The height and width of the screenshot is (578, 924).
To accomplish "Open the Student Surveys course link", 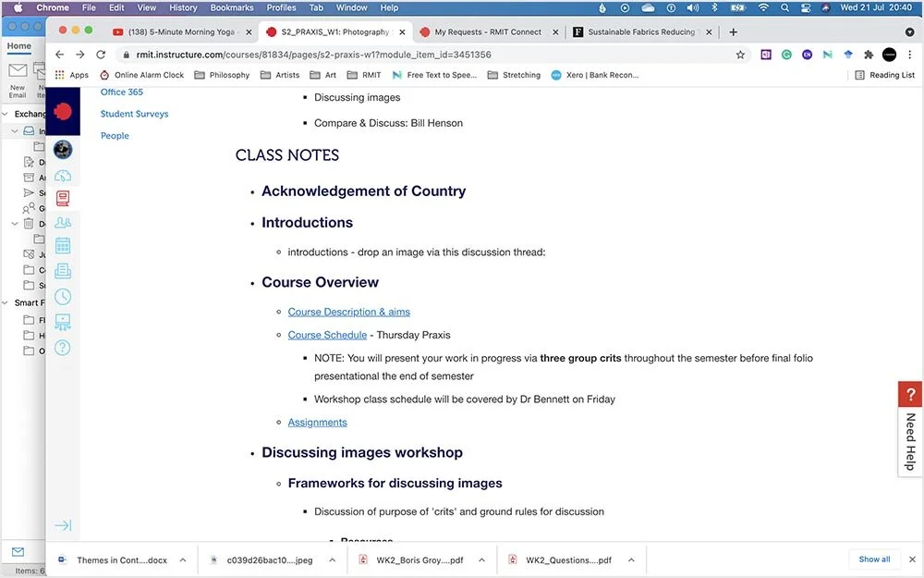I will pos(134,114).
